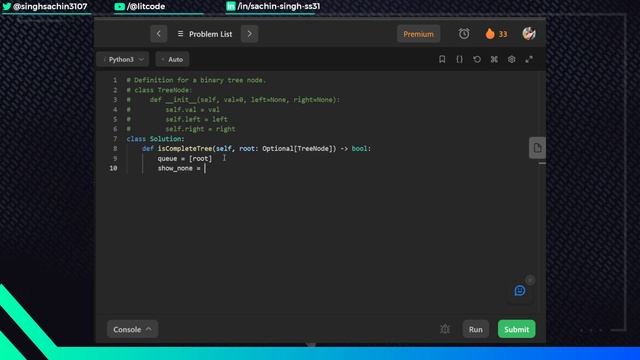Place cursor at end of show_none line
The height and width of the screenshot is (360, 640).
click(205, 168)
